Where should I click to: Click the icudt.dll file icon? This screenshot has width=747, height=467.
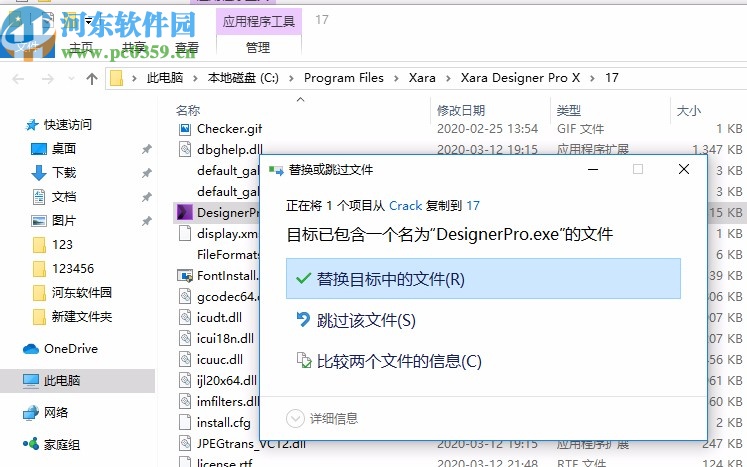click(185, 317)
